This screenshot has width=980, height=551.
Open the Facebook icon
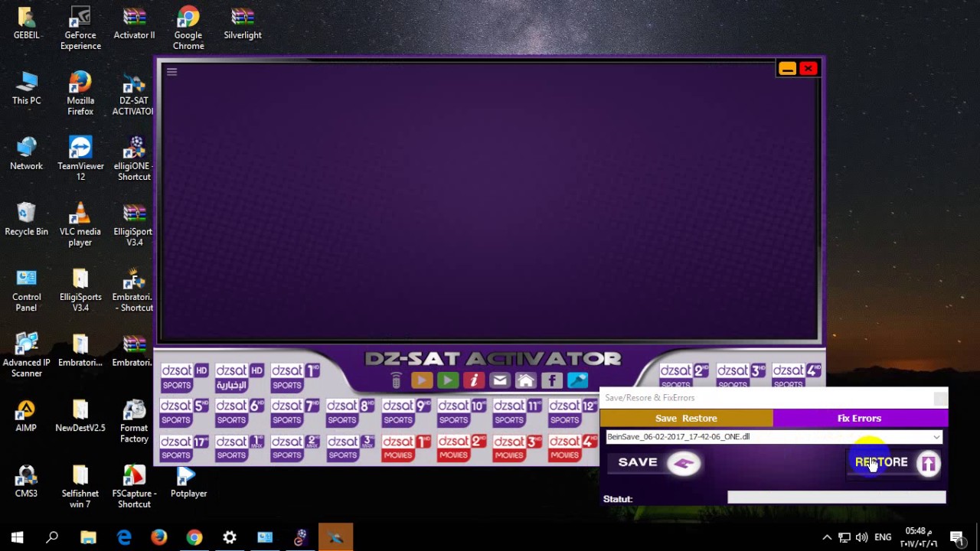point(552,380)
